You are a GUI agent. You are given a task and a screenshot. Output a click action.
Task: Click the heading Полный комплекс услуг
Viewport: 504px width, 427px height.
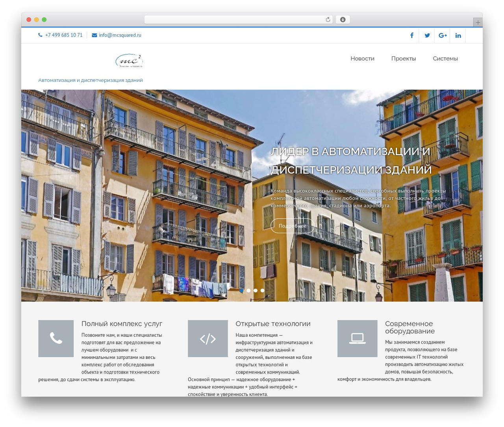(x=122, y=324)
